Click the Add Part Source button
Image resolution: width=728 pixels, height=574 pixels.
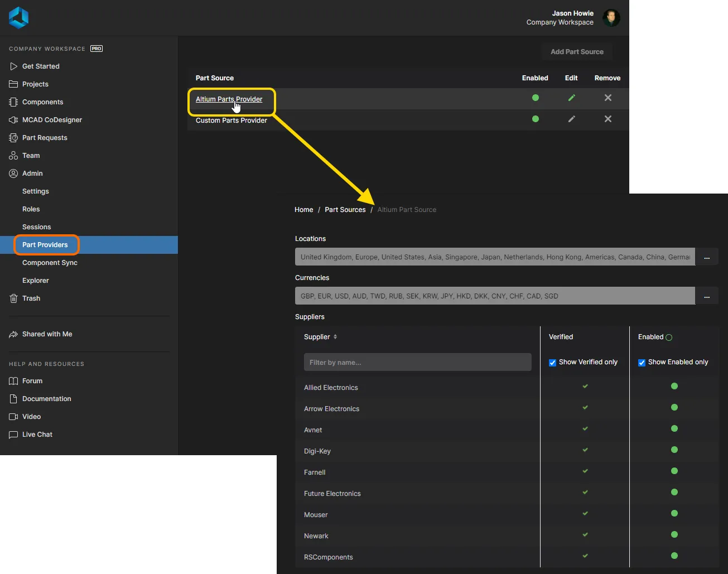(x=577, y=52)
